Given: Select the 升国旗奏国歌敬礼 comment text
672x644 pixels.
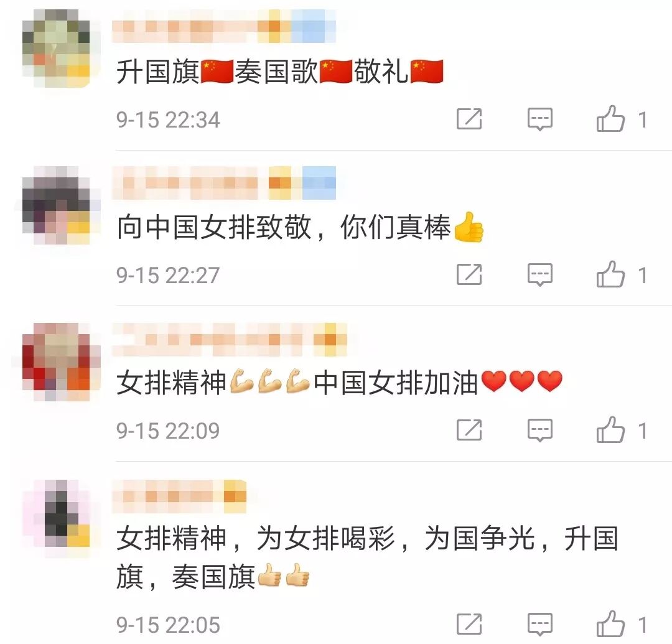Looking at the screenshot, I should 280,71.
